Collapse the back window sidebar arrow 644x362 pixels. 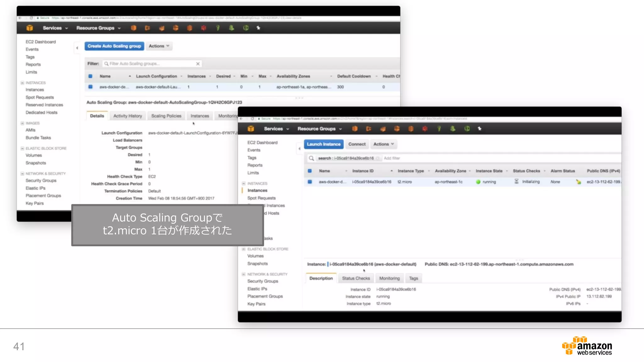coord(77,48)
